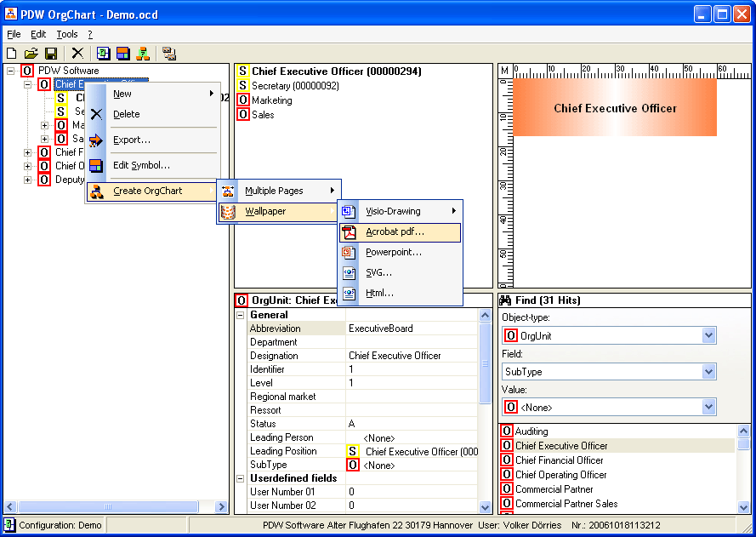Image resolution: width=756 pixels, height=537 pixels.
Task: Choose Powerpoint export from Wallpaper submenu
Action: [x=393, y=253]
